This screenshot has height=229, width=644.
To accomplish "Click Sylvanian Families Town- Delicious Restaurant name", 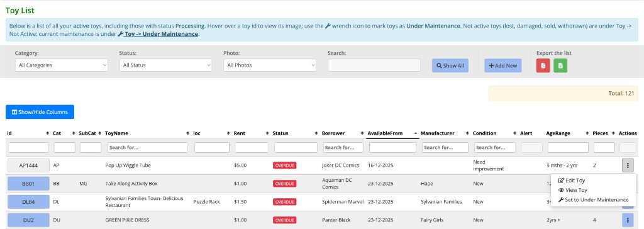I will tap(144, 201).
